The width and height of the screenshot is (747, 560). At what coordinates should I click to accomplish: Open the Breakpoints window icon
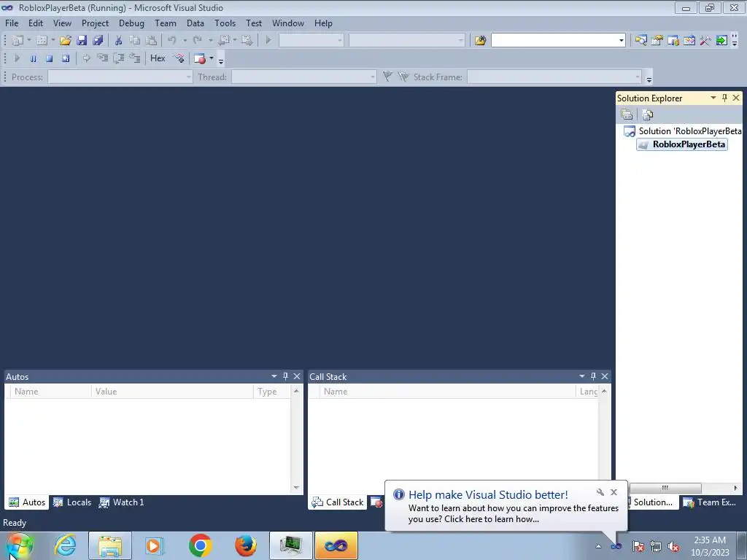tap(200, 58)
